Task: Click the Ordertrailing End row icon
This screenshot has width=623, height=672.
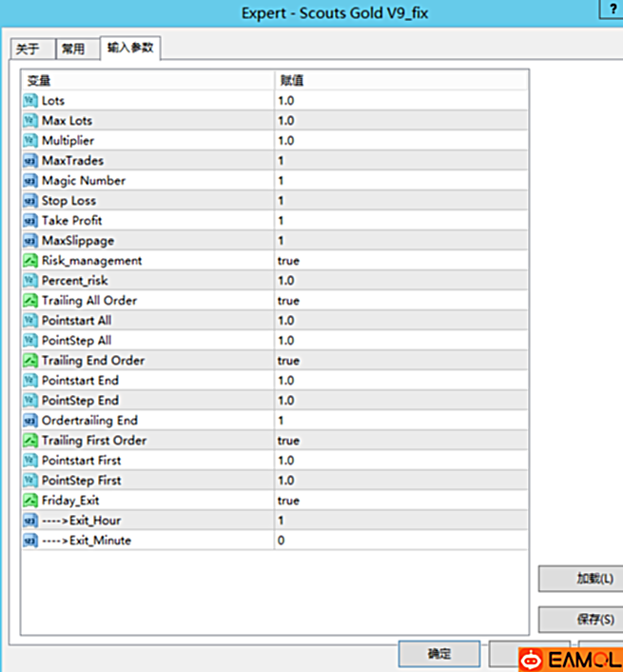Action: 30,421
